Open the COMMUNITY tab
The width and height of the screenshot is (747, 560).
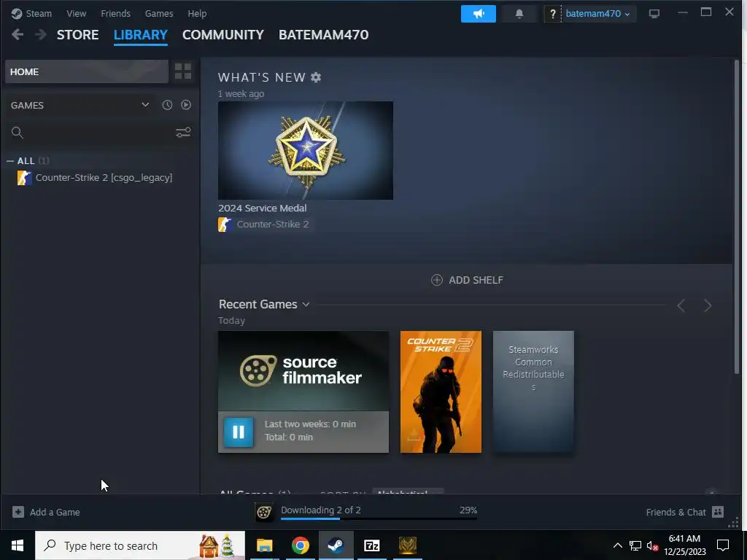coord(223,35)
